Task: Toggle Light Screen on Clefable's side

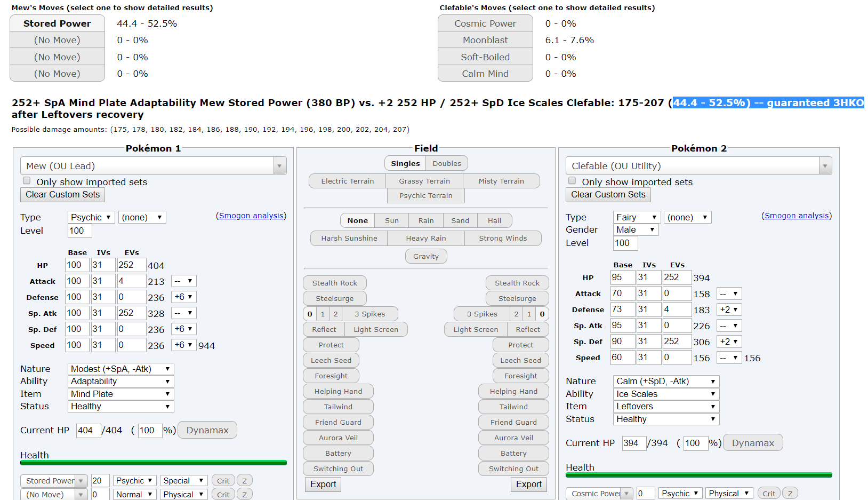Action: click(476, 329)
